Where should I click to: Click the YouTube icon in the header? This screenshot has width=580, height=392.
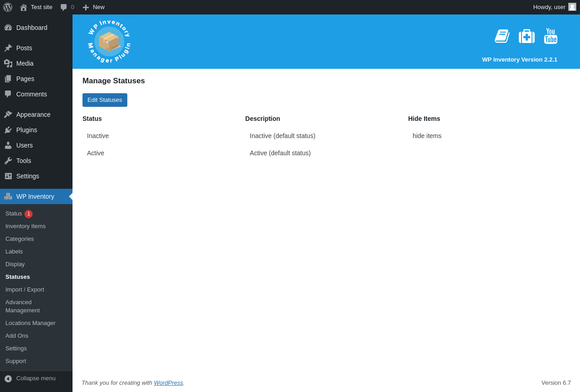pos(551,36)
